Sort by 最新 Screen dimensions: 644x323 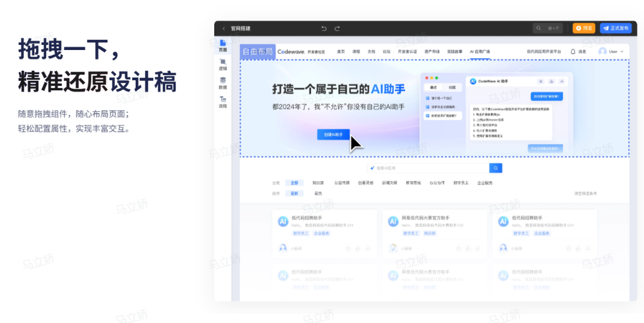295,193
